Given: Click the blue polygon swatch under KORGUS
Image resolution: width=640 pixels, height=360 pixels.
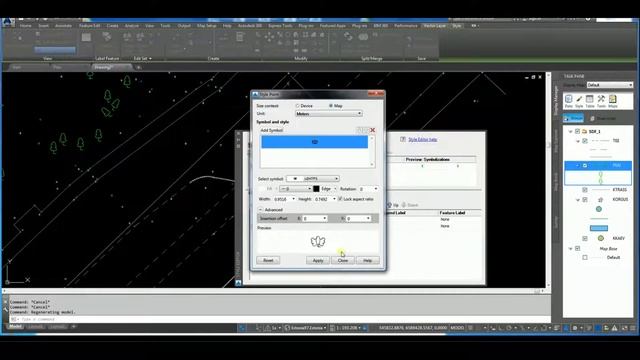Looking at the screenshot, I should pos(599,228).
